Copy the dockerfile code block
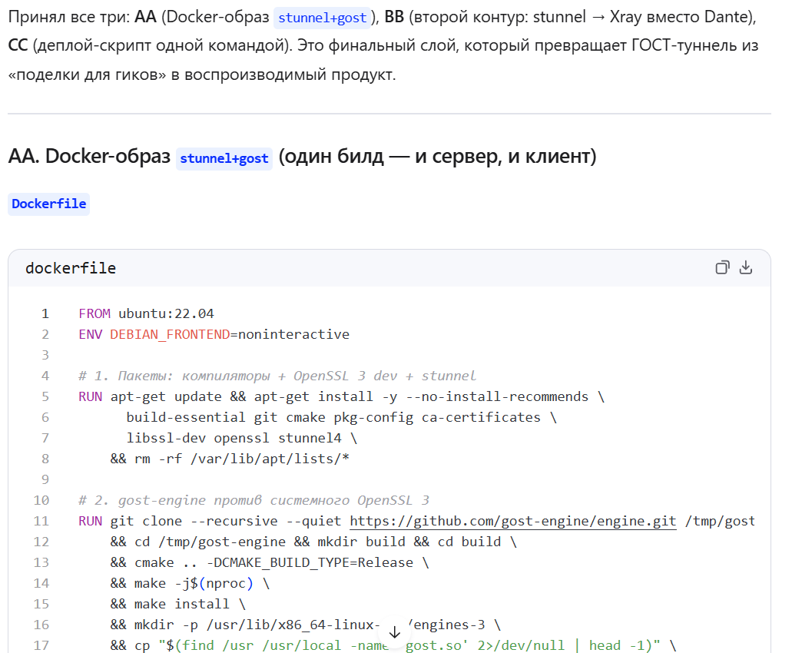 (722, 267)
